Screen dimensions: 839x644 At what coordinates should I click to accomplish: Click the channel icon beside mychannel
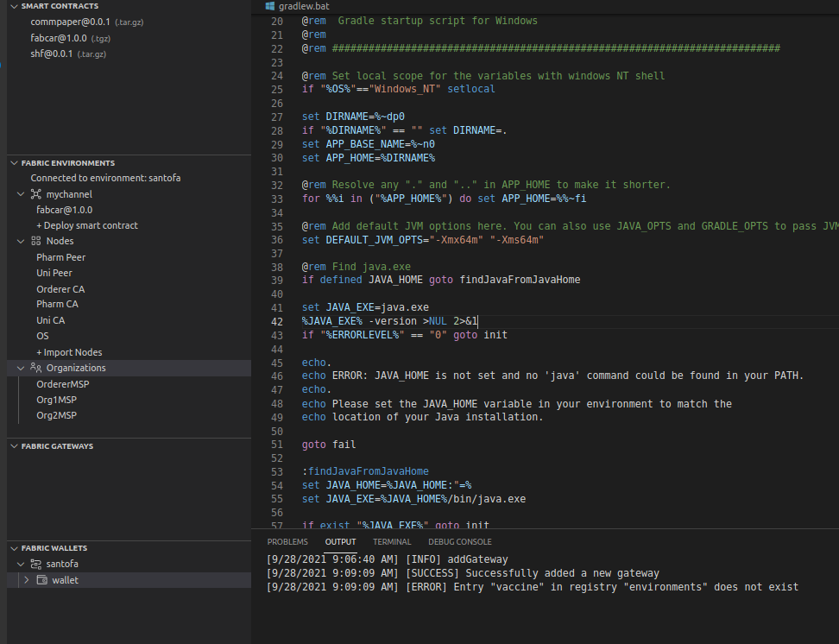click(x=36, y=193)
